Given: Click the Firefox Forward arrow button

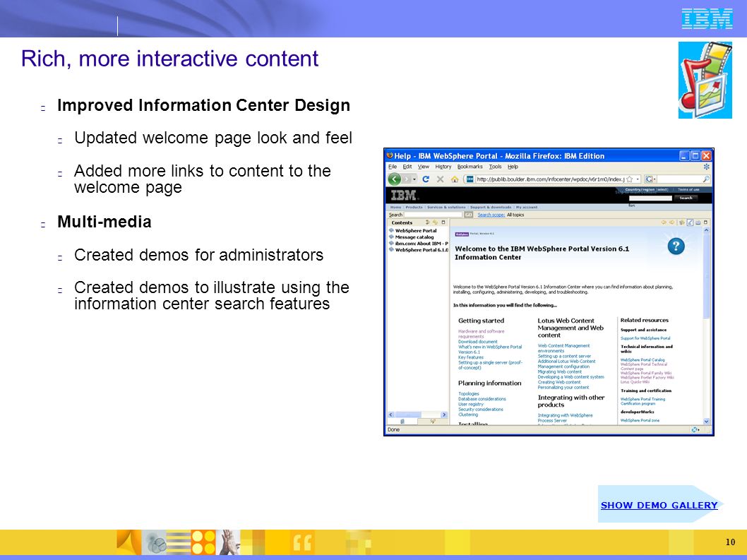Looking at the screenshot, I should (x=407, y=179).
